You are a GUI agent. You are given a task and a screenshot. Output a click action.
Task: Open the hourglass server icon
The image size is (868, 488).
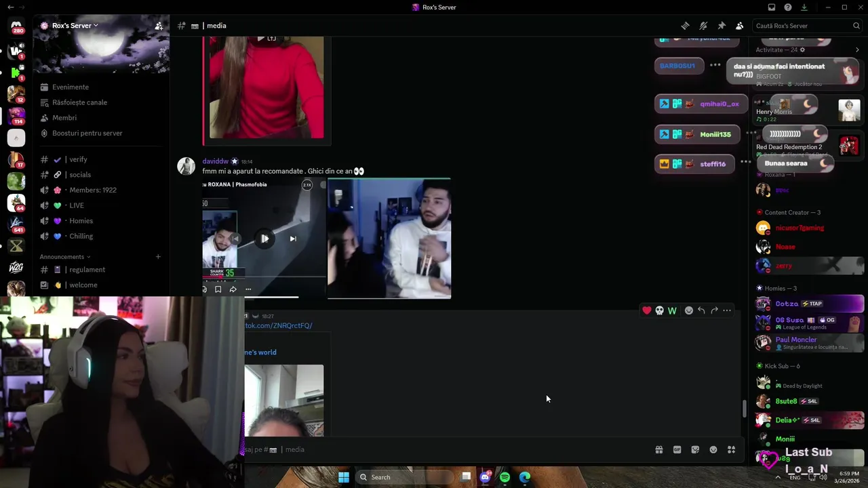coord(16,246)
